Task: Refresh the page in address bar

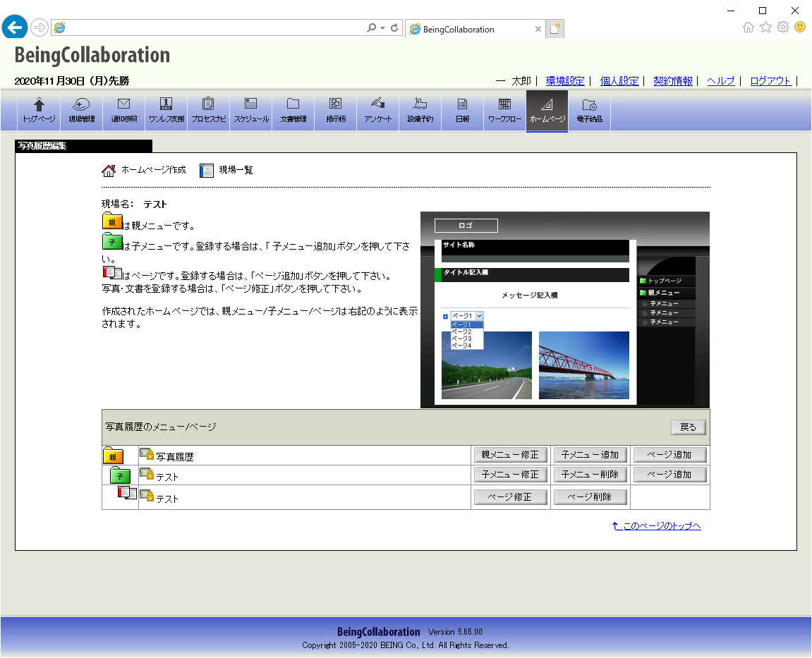Action: [394, 28]
